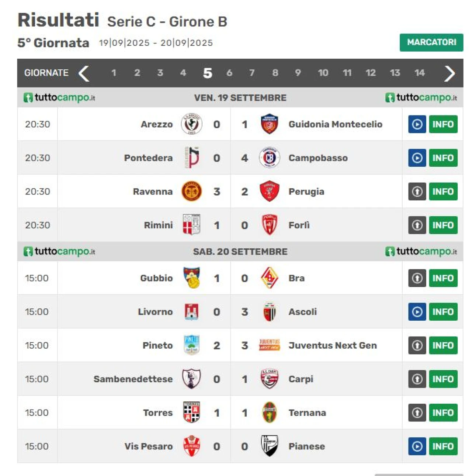Click the Sambenedettese team name
472x476 pixels.
pos(133,379)
